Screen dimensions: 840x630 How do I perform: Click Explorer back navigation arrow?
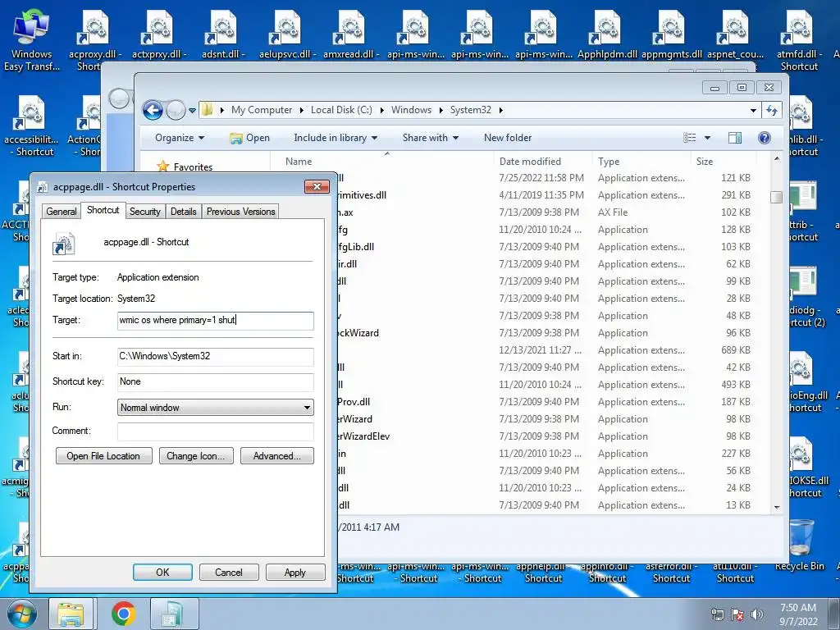click(x=153, y=111)
